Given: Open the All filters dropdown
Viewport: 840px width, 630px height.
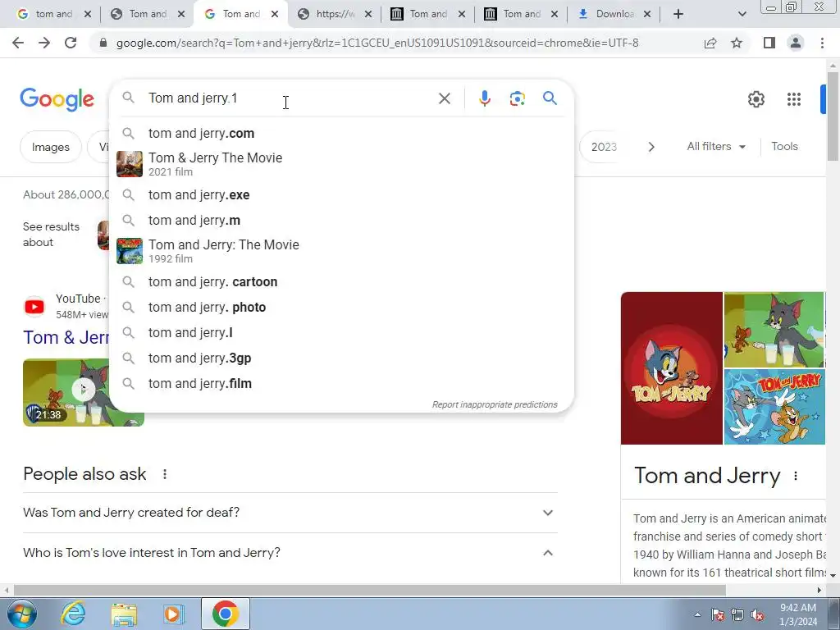Looking at the screenshot, I should point(716,146).
